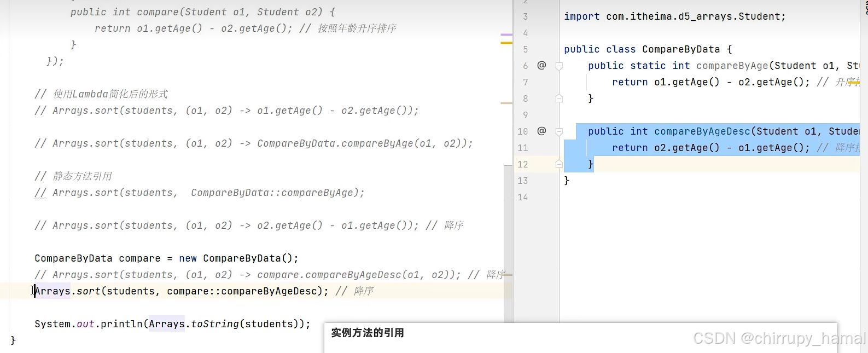Click the purple marker in left editor stripe
Screen dimensions: 868x353
(x=506, y=34)
